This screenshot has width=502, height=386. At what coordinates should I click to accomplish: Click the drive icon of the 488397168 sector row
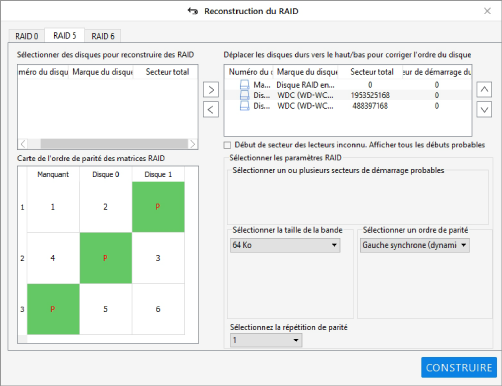coord(245,106)
